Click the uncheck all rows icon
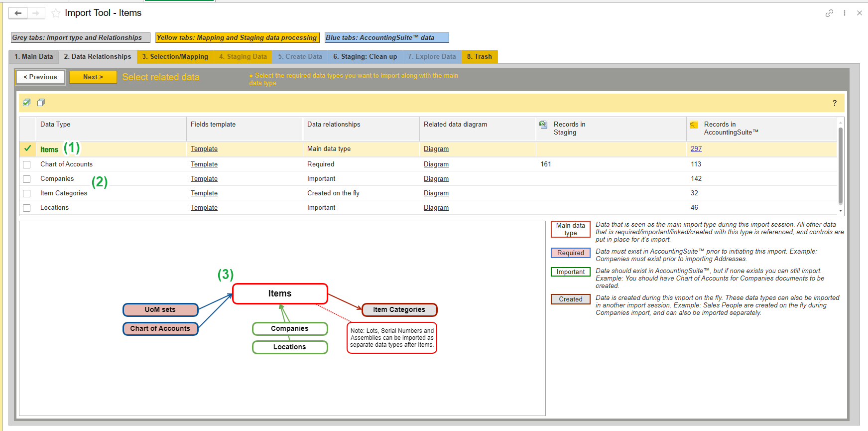The image size is (868, 431). point(41,103)
